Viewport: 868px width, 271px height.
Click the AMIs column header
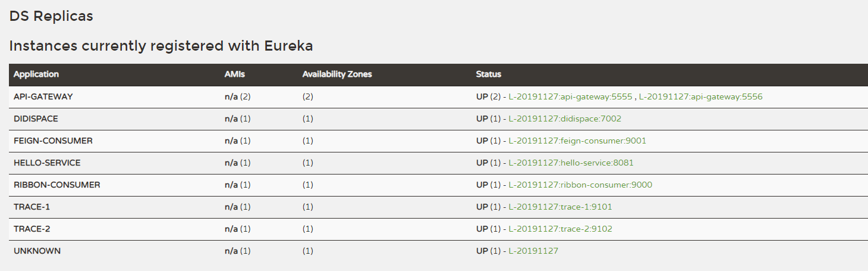click(235, 74)
